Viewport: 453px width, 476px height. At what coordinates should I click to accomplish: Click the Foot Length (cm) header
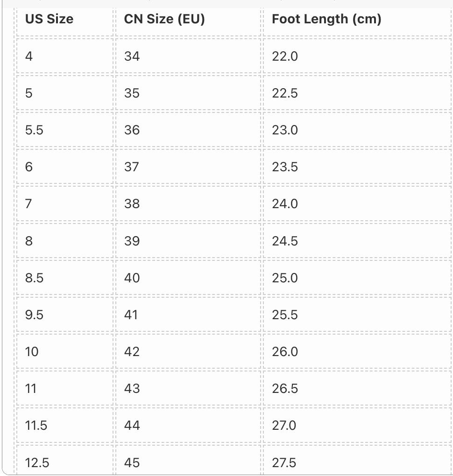click(357, 19)
